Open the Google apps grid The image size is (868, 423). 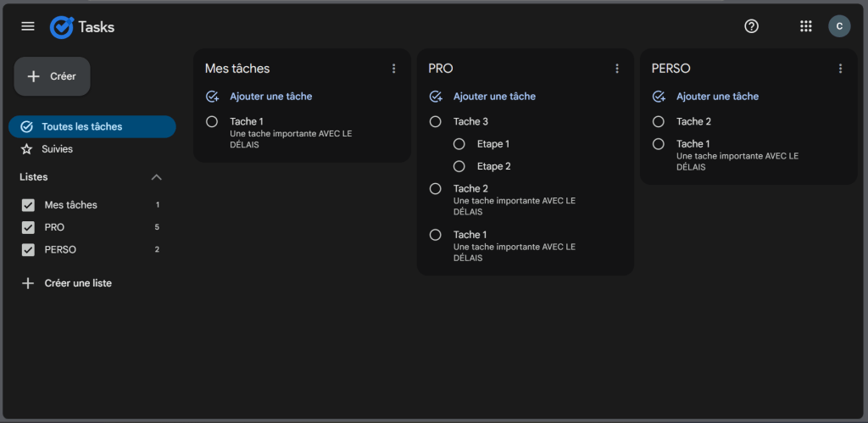pos(806,26)
